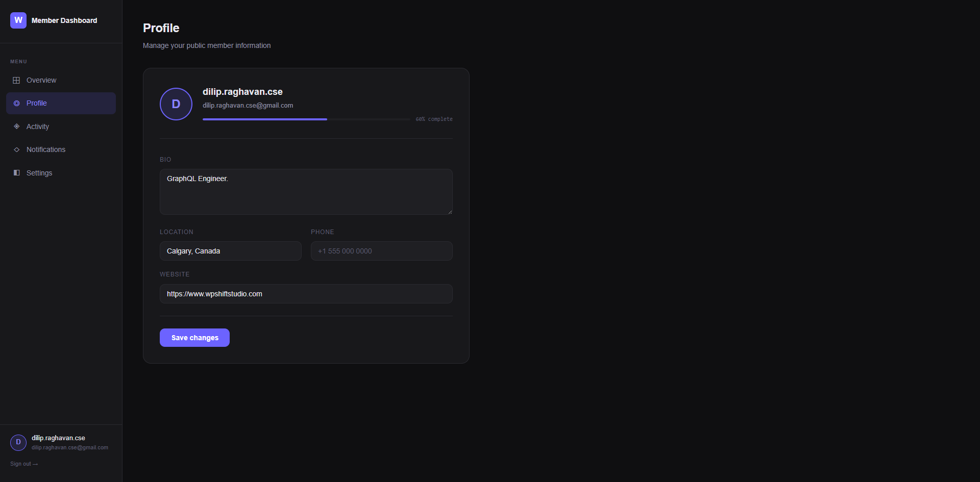Open the Overview menu item
Image resolution: width=980 pixels, height=482 pixels.
(41, 80)
